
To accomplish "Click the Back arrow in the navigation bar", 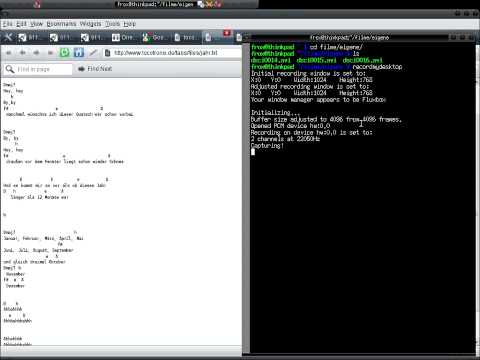I will coord(23,53).
